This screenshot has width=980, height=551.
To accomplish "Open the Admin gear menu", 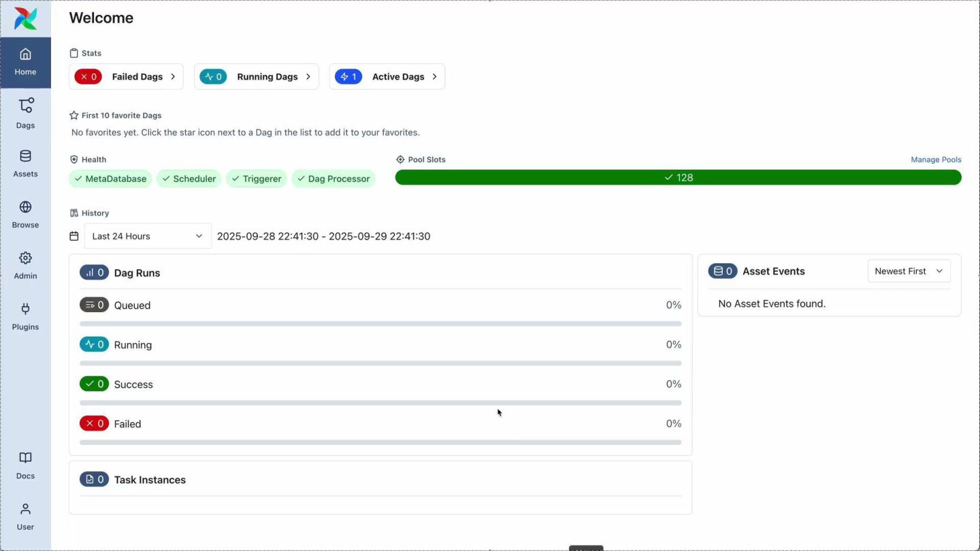I will 25,266.
